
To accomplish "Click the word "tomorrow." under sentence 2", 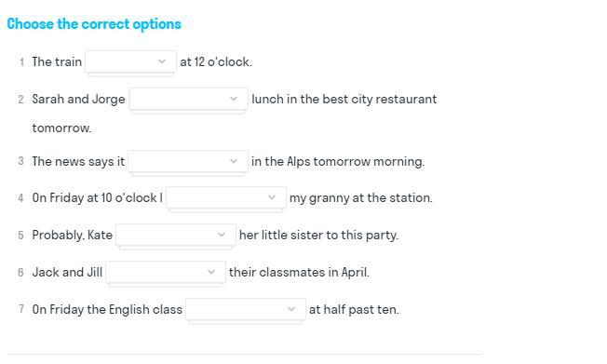I will [62, 128].
